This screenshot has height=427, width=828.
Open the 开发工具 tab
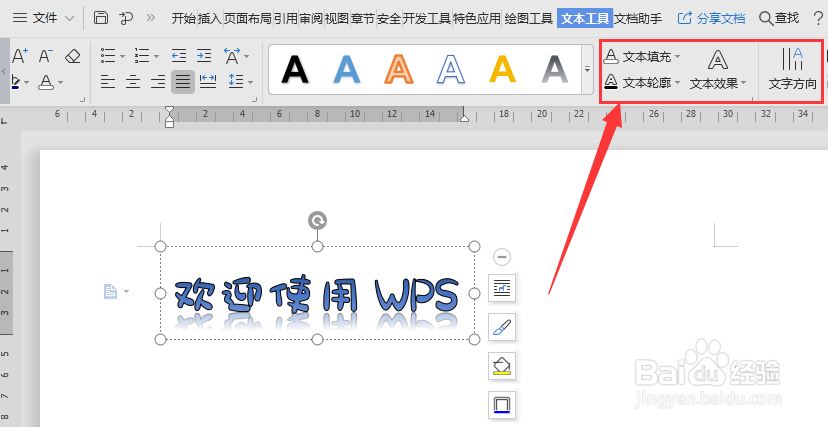pos(427,18)
